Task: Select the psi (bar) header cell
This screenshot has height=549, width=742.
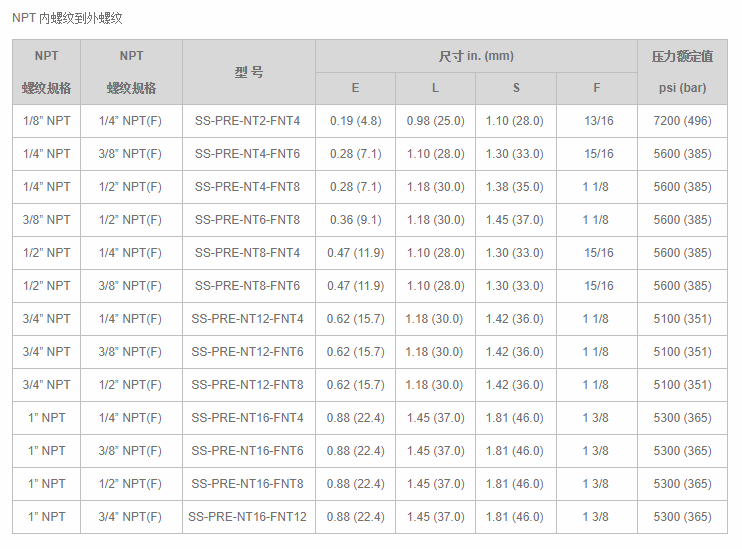Action: 682,88
